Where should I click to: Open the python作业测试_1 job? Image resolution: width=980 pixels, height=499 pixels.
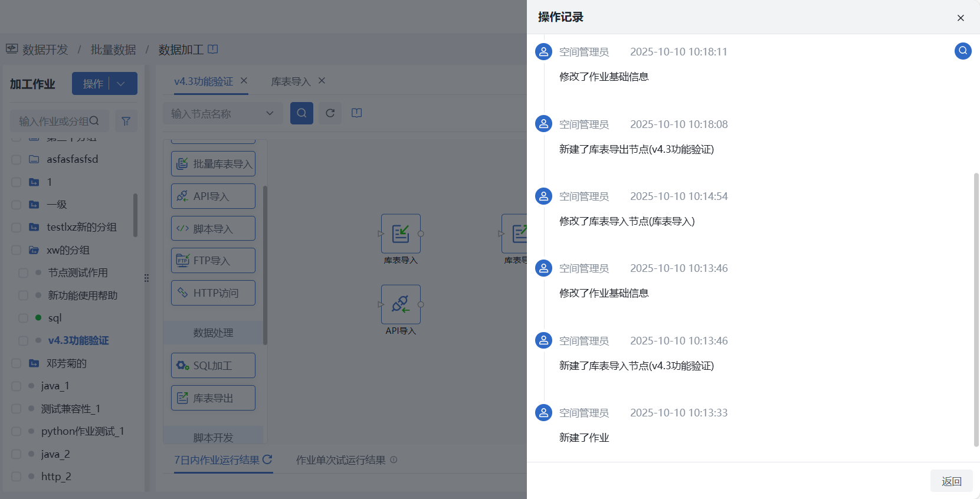point(83,431)
